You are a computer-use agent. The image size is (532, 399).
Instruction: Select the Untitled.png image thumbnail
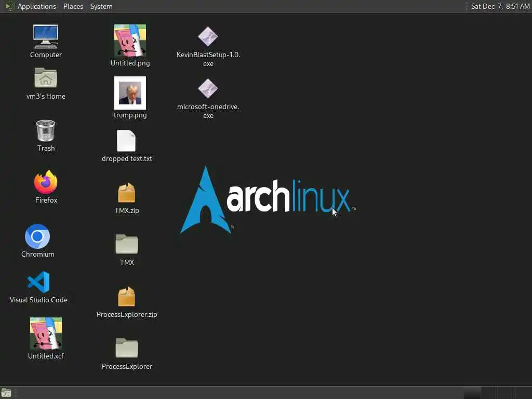pyautogui.click(x=130, y=41)
